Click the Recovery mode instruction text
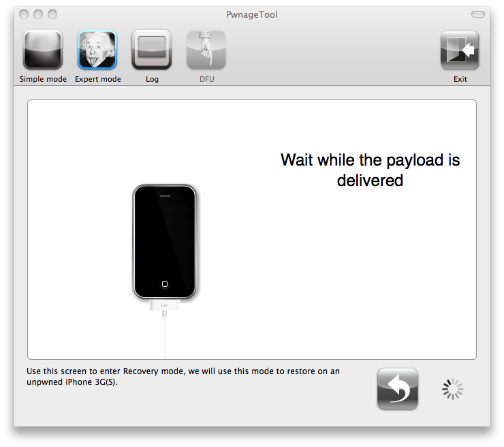Image resolution: width=504 pixels, height=447 pixels. (183, 377)
